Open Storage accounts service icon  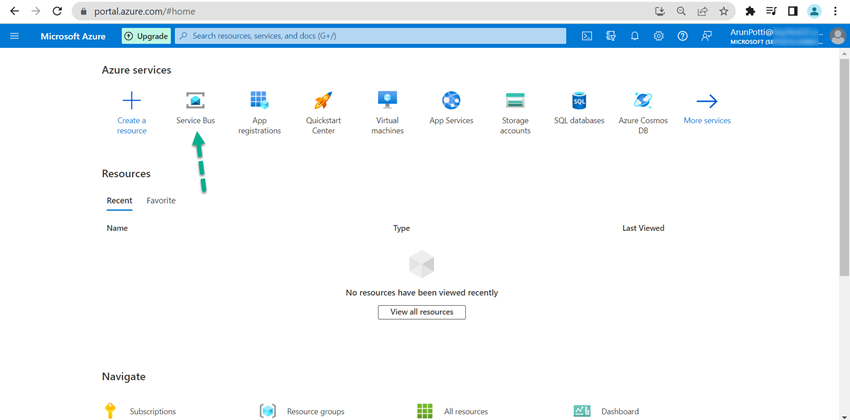(515, 100)
